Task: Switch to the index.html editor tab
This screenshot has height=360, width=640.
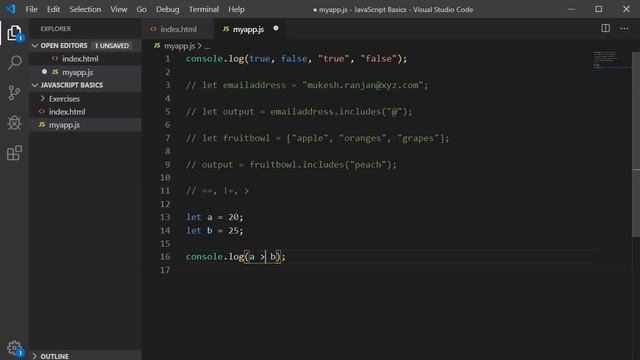Action: tap(178, 29)
